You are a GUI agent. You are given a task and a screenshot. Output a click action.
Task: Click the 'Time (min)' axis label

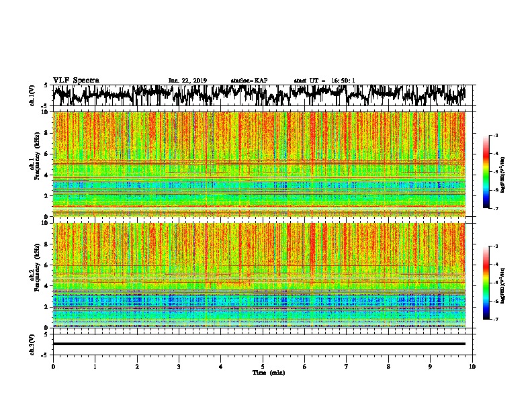[x=269, y=373]
